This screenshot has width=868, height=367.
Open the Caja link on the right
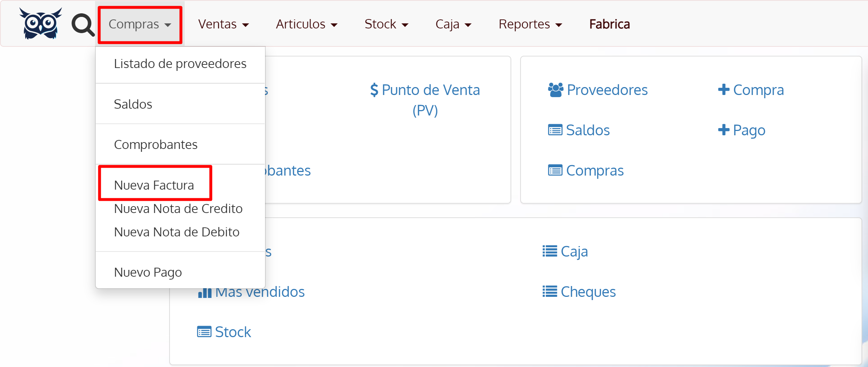coord(574,252)
